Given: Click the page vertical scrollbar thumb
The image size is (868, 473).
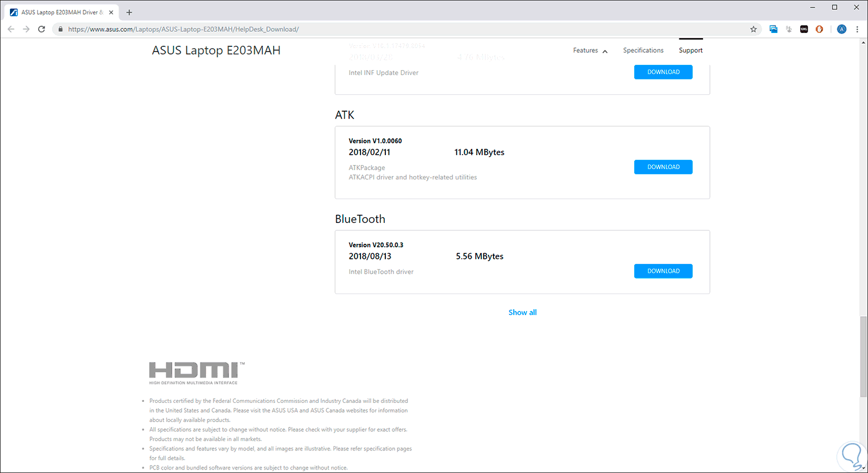Looking at the screenshot, I should 863,356.
